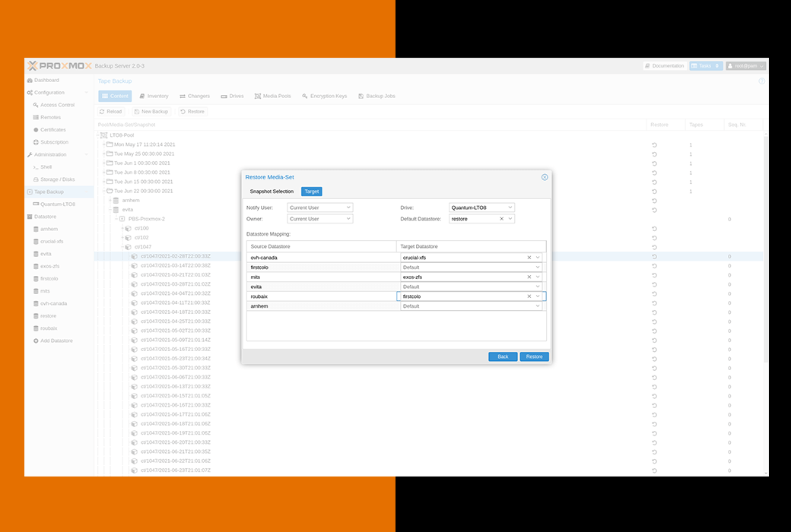Open the root@pam user menu
The image size is (791, 532).
pos(745,66)
